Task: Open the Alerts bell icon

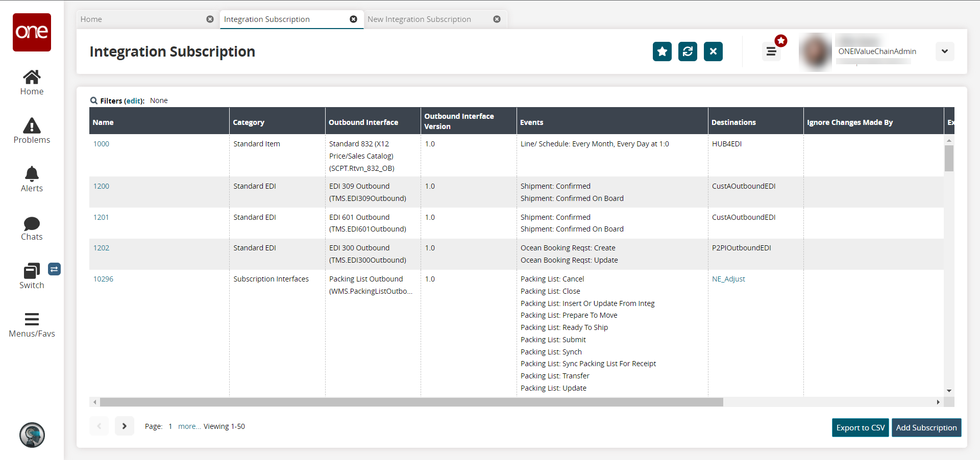Action: [x=32, y=174]
